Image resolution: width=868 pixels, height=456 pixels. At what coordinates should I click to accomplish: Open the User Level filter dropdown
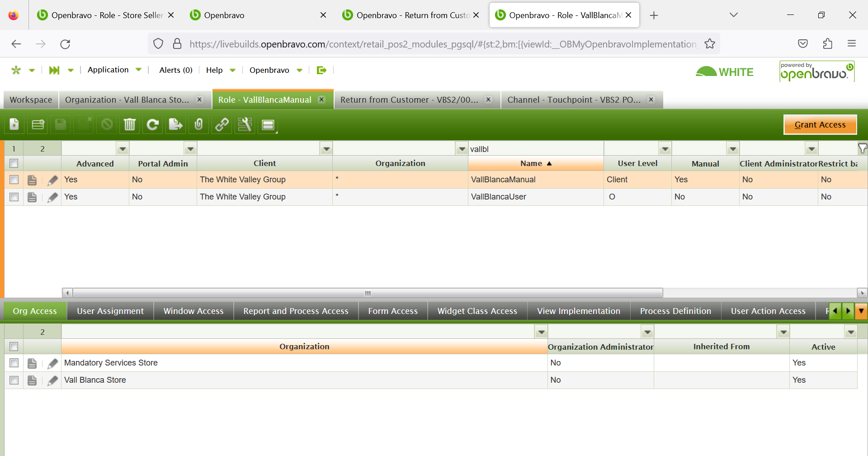click(665, 149)
